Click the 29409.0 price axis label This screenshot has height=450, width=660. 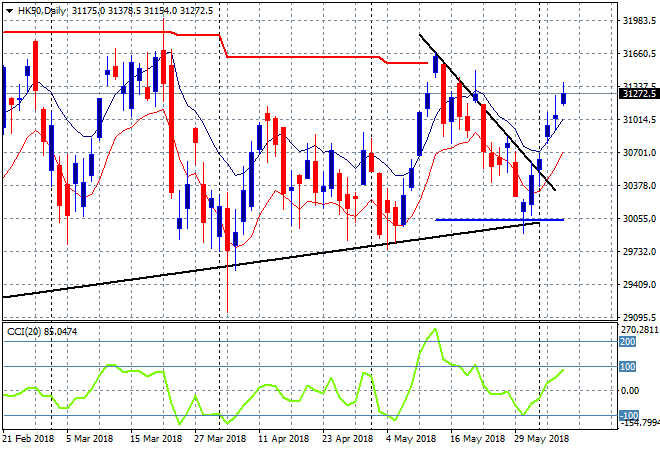pos(639,285)
